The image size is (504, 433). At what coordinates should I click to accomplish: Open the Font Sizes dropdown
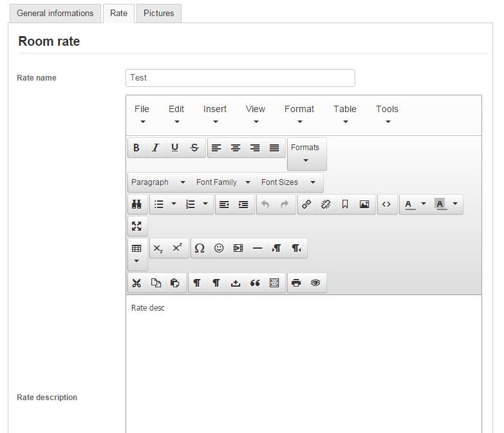tap(290, 182)
